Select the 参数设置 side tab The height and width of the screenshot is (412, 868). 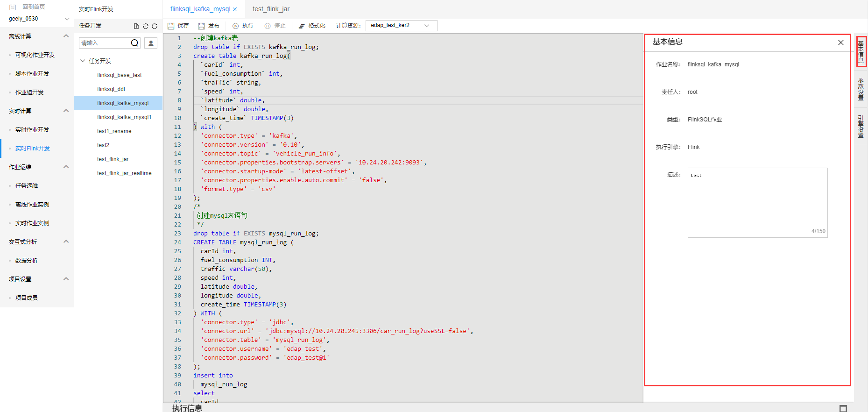point(861,89)
